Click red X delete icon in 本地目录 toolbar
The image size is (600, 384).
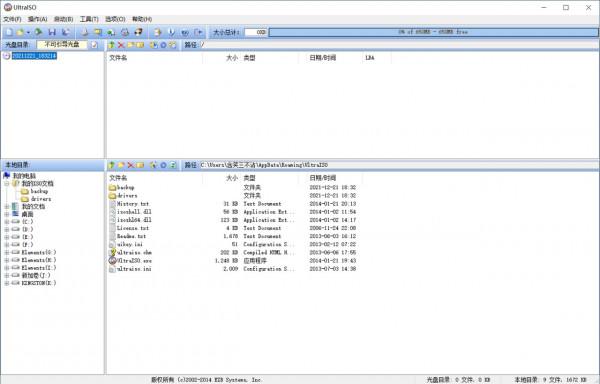pyautogui.click(x=130, y=165)
